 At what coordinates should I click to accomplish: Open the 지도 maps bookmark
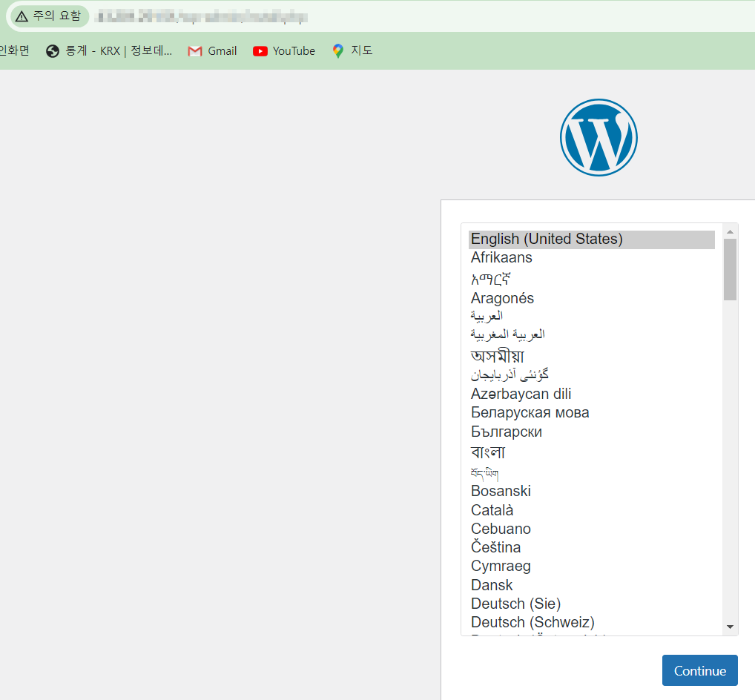point(352,50)
